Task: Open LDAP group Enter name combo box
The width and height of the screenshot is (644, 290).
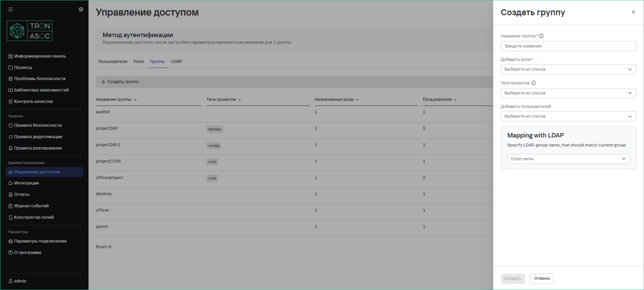Action: click(568, 159)
